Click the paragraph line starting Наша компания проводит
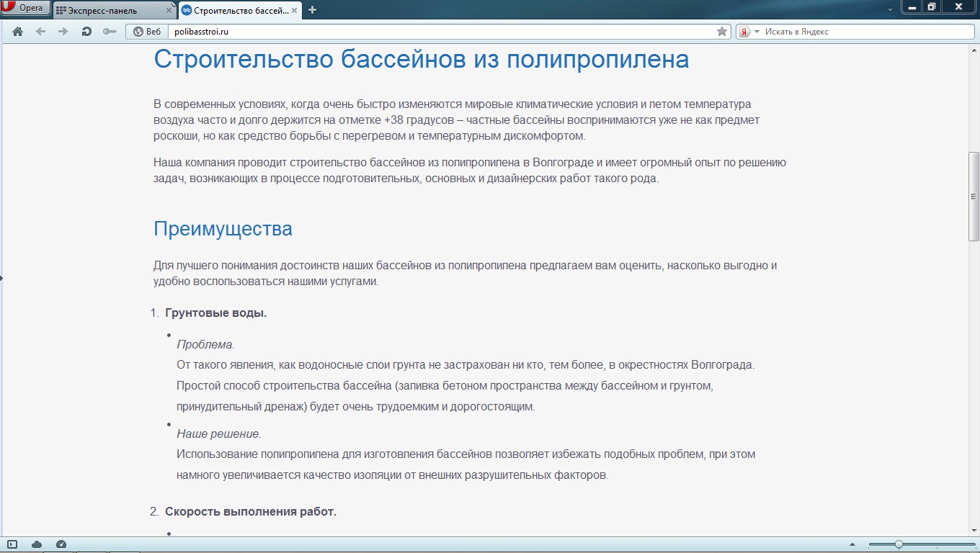The width and height of the screenshot is (980, 553). (x=470, y=163)
